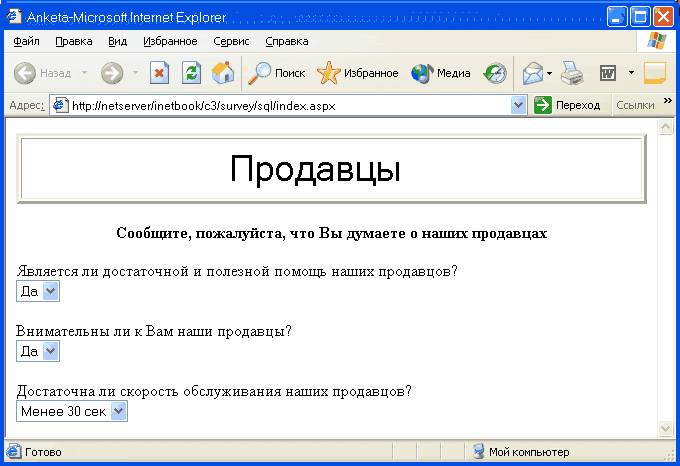Open Favorites (Избранное) star button

click(x=357, y=73)
